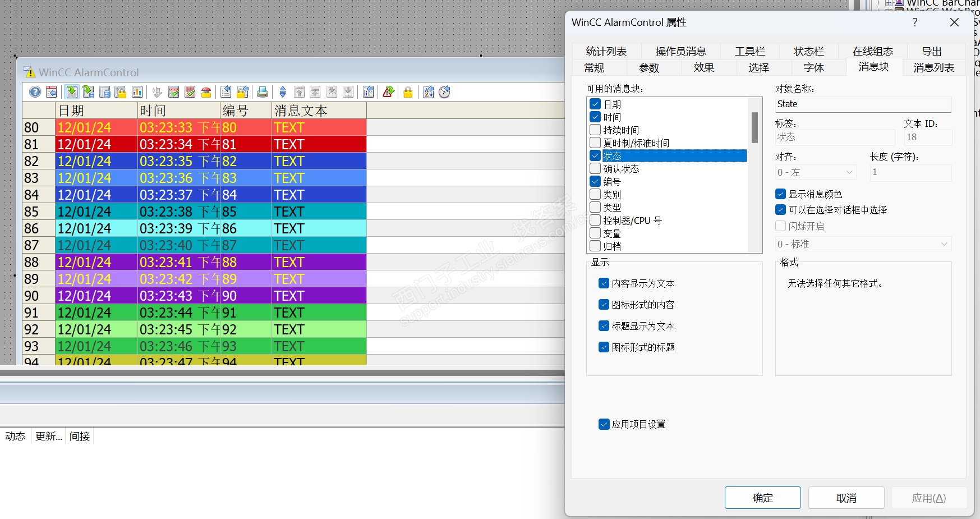
Task: Uncheck the 日期 message block
Action: pos(595,104)
